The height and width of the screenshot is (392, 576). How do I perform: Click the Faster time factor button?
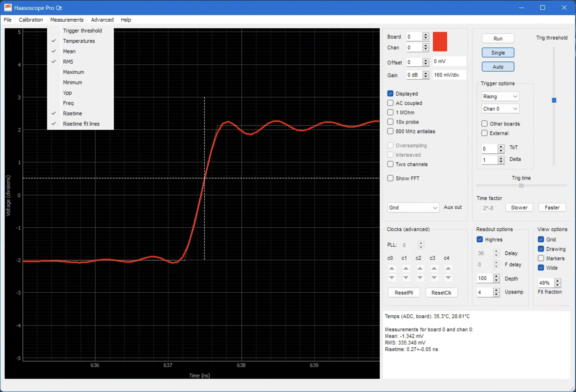point(552,207)
